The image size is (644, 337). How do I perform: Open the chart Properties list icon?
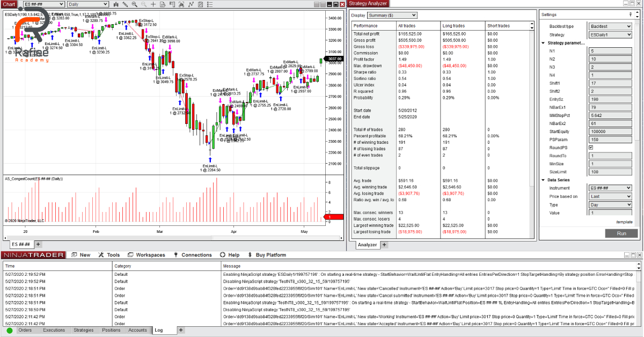[x=210, y=4]
